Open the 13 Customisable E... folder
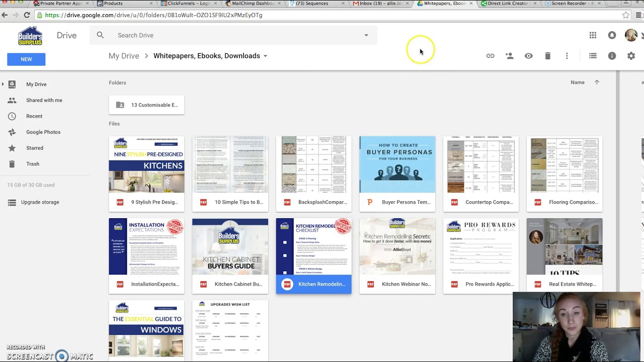The height and width of the screenshot is (362, 644). click(x=146, y=105)
